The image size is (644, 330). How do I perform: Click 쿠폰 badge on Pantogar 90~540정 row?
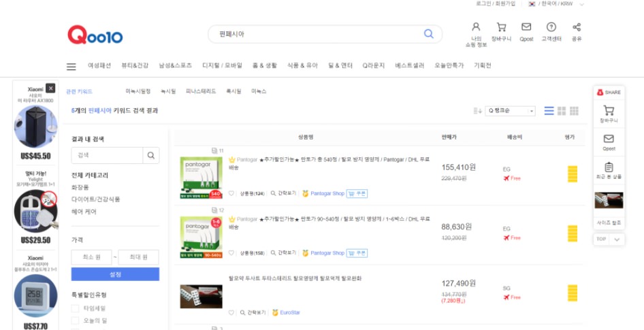[357, 253]
